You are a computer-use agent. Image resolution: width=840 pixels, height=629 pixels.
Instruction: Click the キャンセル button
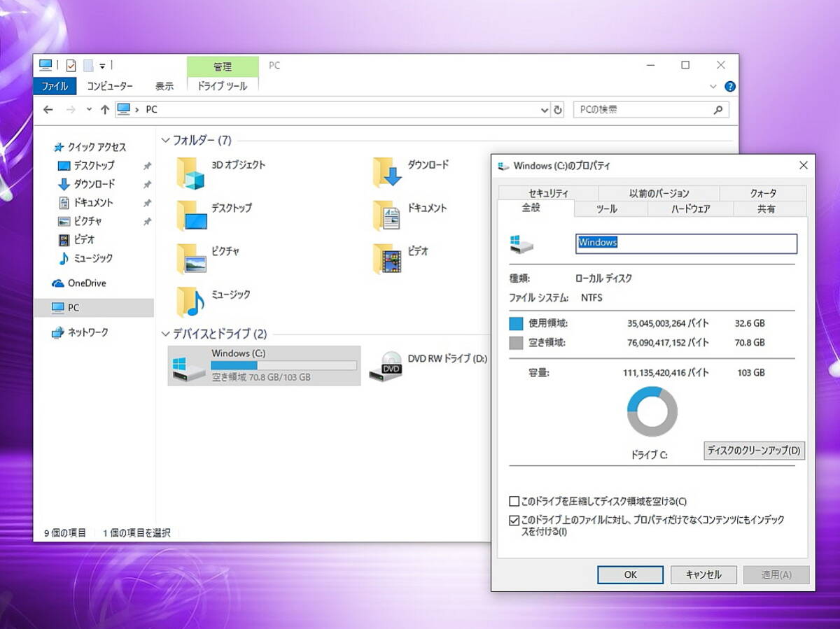pyautogui.click(x=703, y=574)
